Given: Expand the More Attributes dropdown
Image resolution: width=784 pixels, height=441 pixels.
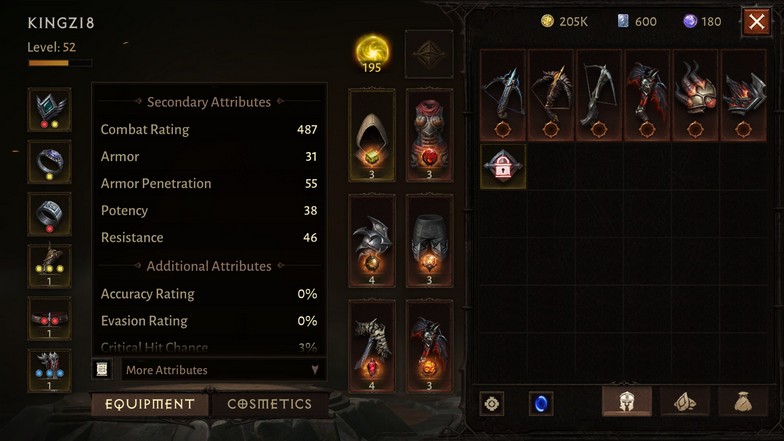Looking at the screenshot, I should [224, 370].
